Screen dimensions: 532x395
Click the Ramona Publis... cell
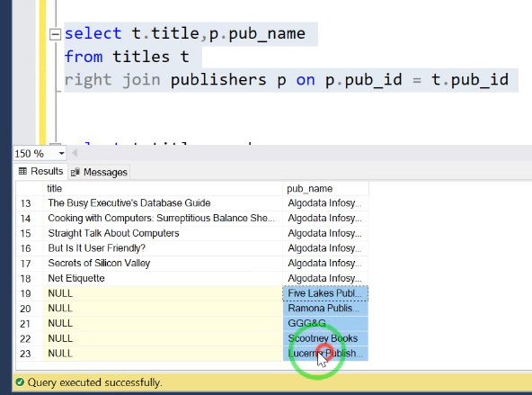click(x=325, y=309)
